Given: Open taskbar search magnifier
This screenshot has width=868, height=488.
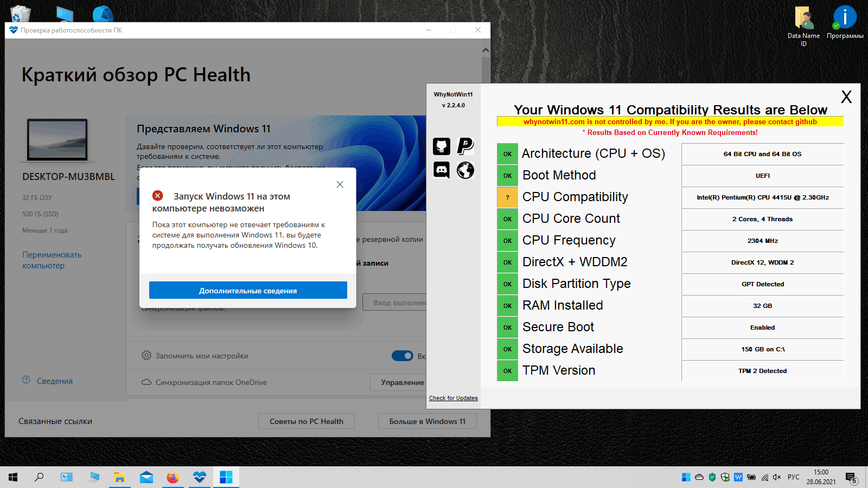Looking at the screenshot, I should 39,477.
